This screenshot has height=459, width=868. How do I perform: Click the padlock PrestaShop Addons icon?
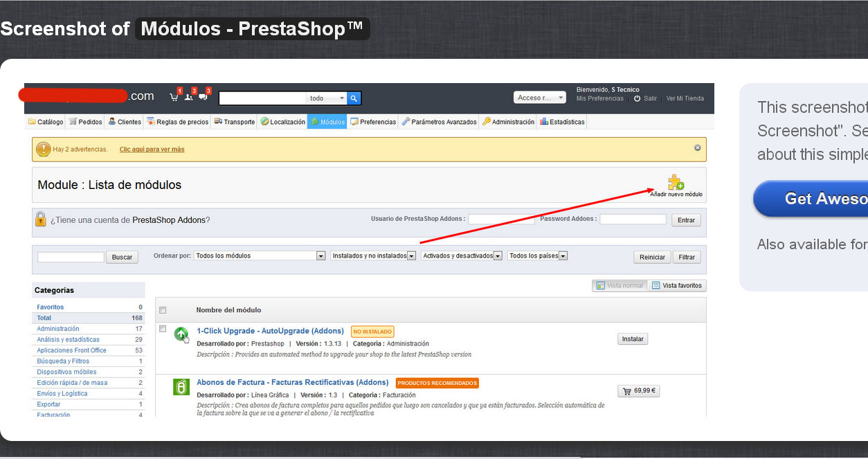click(41, 219)
